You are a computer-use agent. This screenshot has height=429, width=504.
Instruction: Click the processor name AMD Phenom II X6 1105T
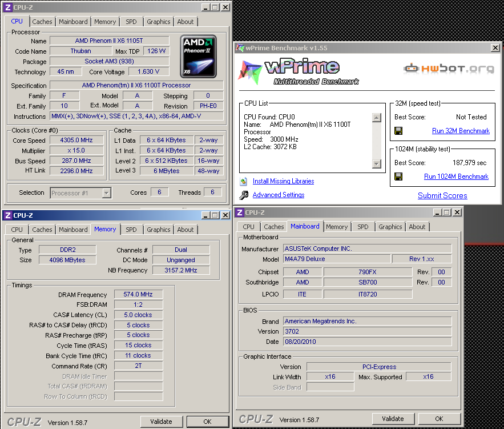(x=109, y=41)
